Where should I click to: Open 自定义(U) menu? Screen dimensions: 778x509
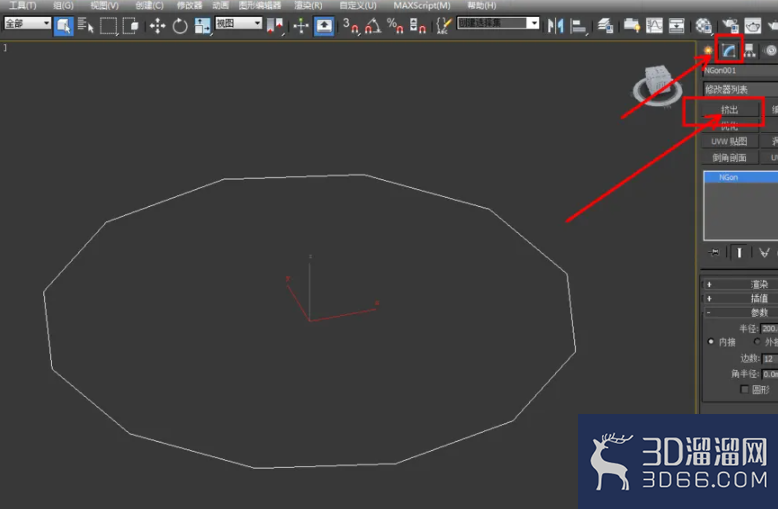pos(358,5)
